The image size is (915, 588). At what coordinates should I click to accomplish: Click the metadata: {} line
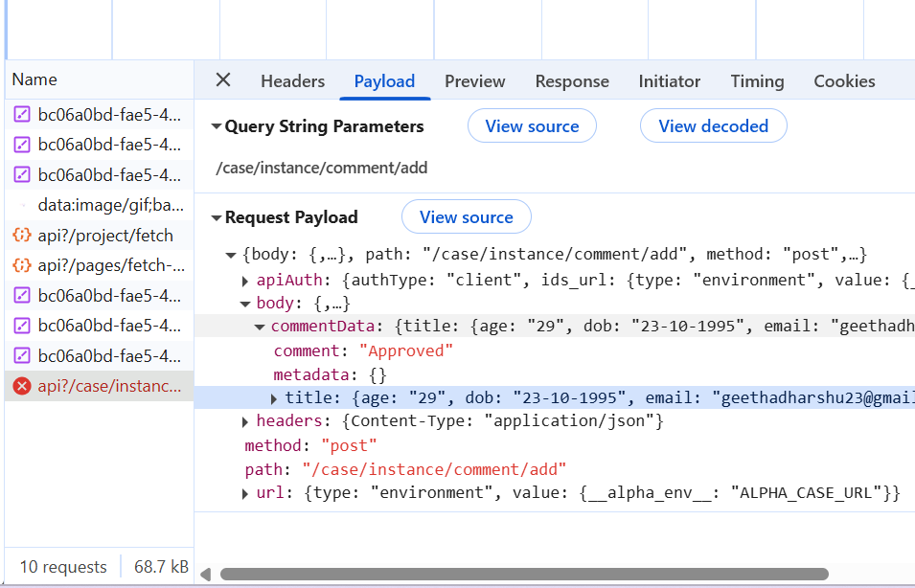pos(331,375)
